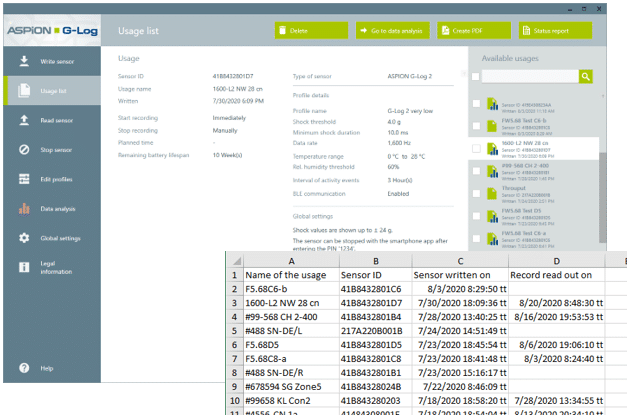Click the Go to data analysis button
The height and width of the screenshot is (417, 632).
[x=393, y=31]
